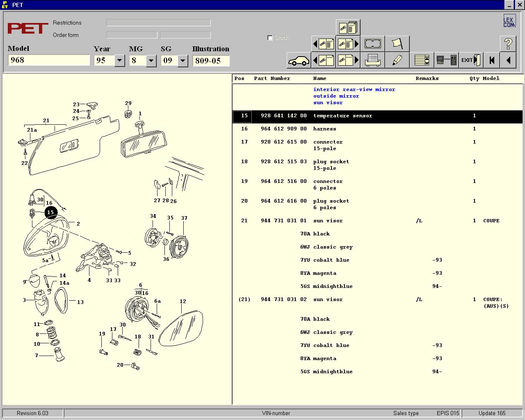This screenshot has width=525, height=420.
Task: Go to previous illustration with parts list
Action: coord(324,44)
